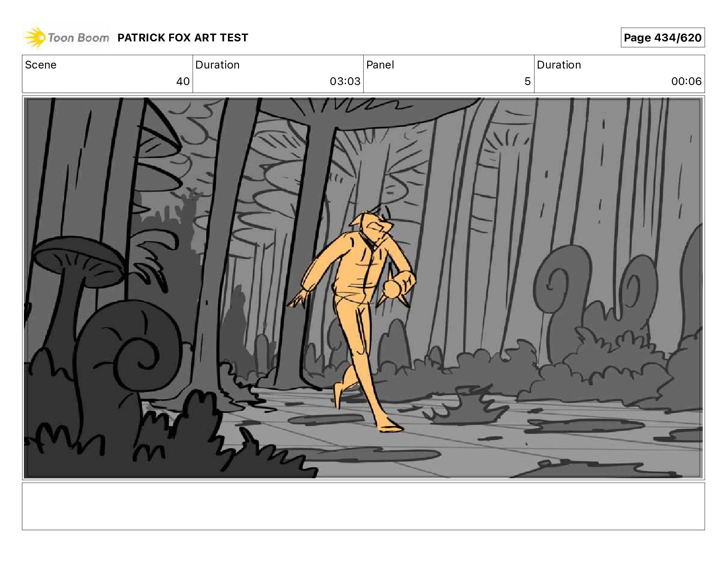Select the panel number 5
The height and width of the screenshot is (563, 728).
[x=528, y=81]
